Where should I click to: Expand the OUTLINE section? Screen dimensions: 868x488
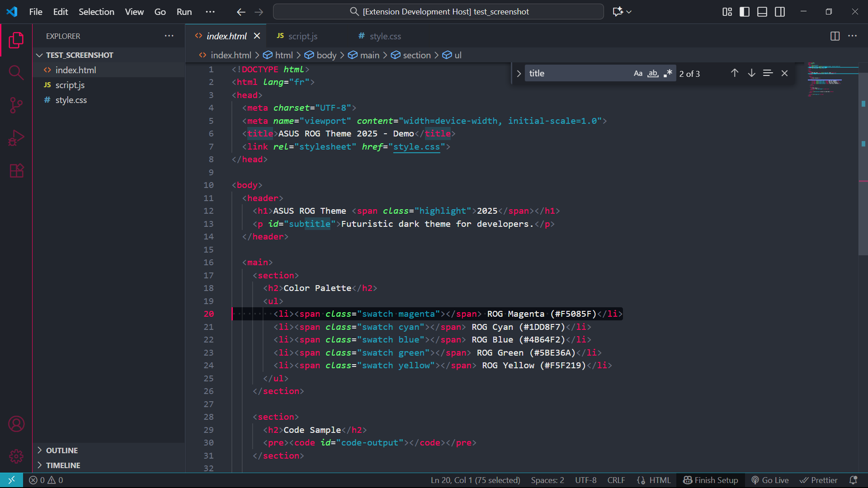point(61,450)
